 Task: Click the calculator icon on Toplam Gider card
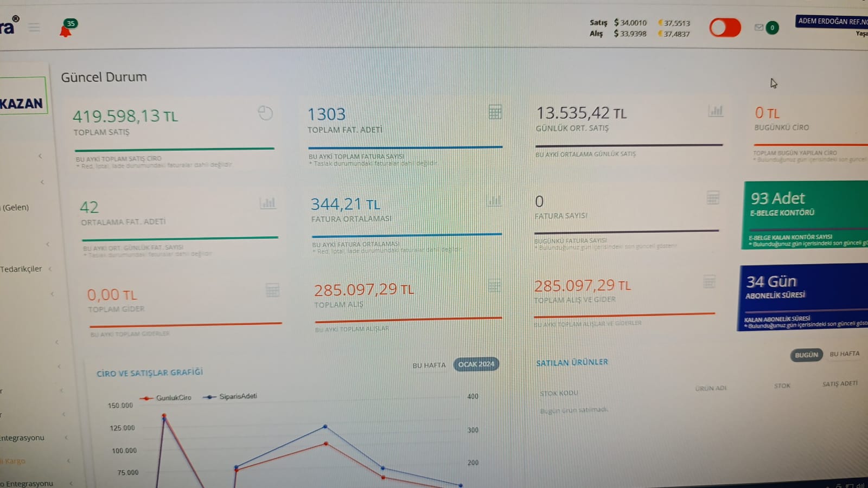(x=272, y=290)
